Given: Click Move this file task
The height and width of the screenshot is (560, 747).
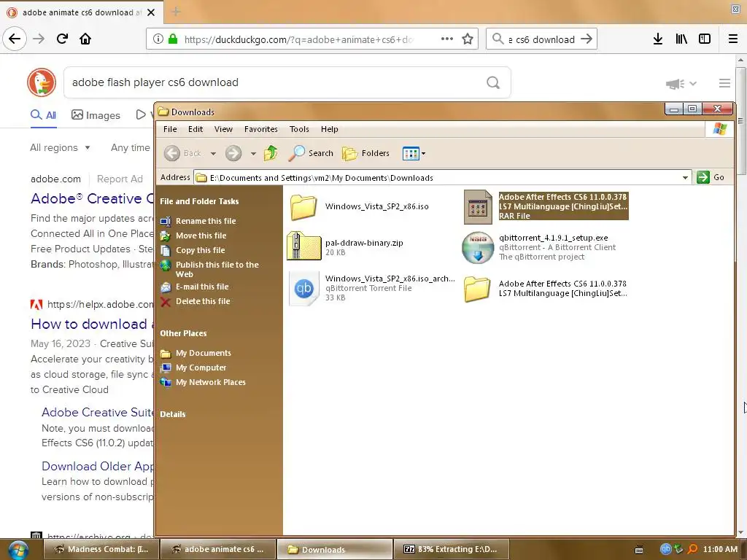Looking at the screenshot, I should tap(193, 236).
